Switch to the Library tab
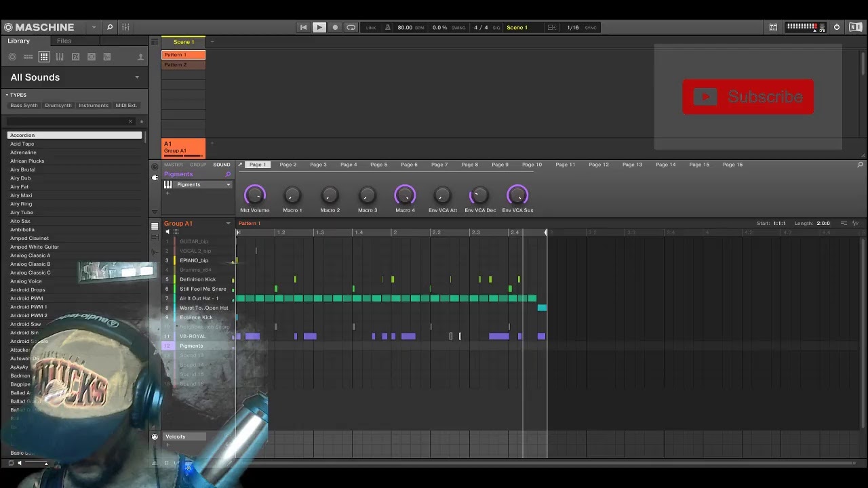This screenshot has width=868, height=488. pos(19,41)
